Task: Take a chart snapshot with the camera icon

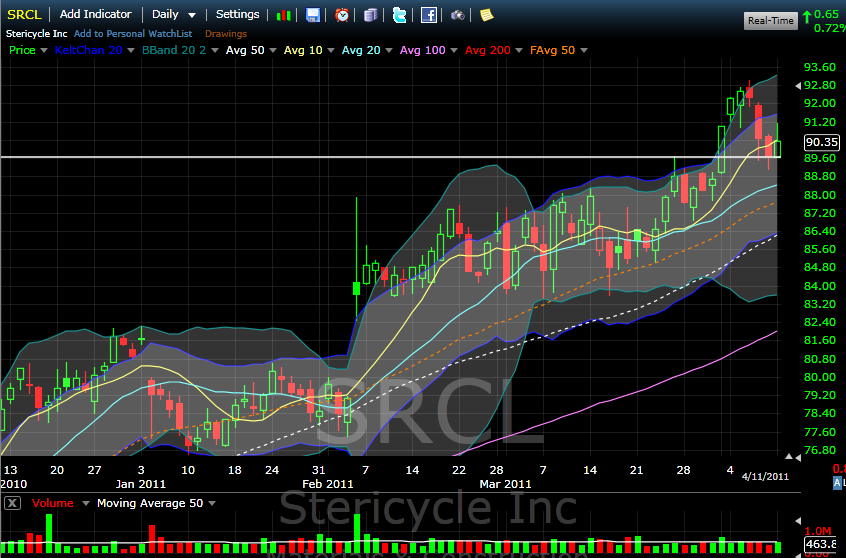Action: tap(458, 15)
